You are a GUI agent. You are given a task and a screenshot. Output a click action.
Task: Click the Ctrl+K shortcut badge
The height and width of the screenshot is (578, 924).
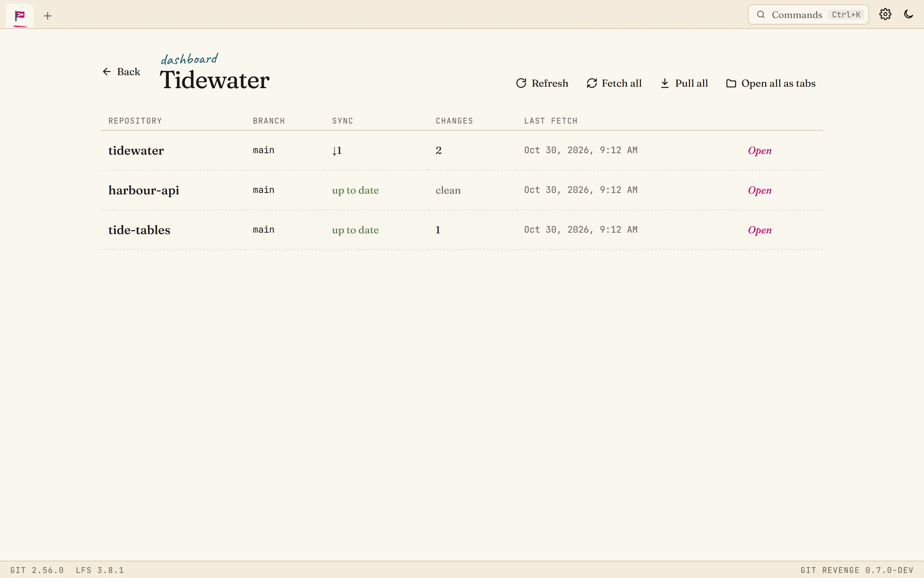pyautogui.click(x=846, y=14)
